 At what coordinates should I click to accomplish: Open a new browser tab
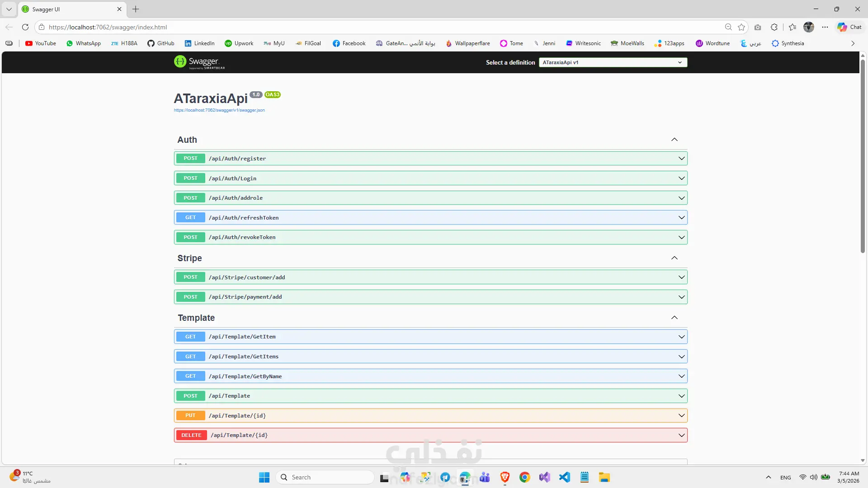click(x=136, y=9)
